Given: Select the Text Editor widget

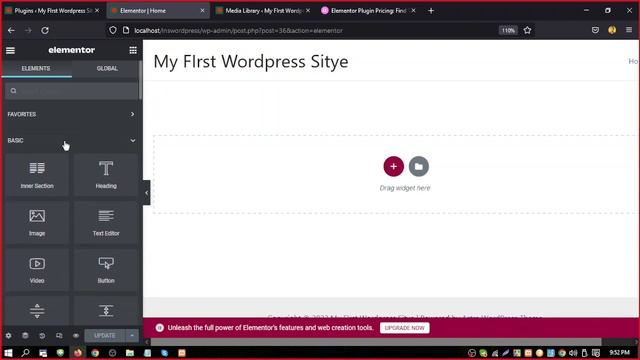Looking at the screenshot, I should pyautogui.click(x=106, y=222).
